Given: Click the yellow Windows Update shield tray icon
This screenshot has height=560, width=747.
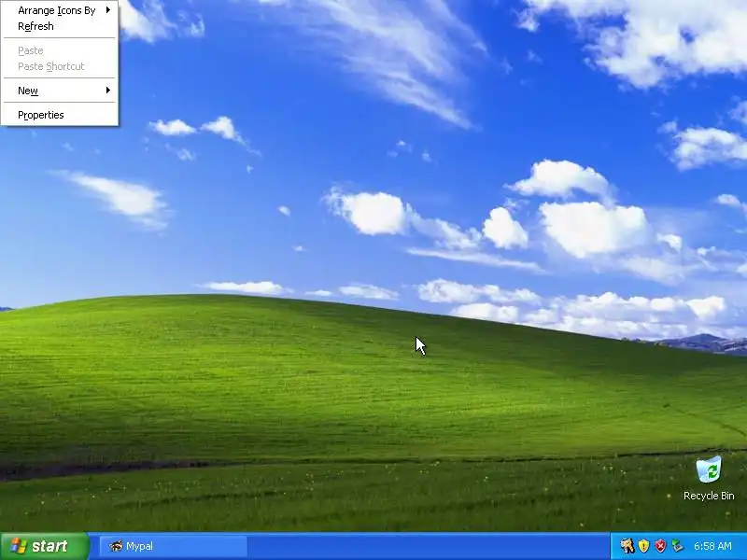Looking at the screenshot, I should point(643,546).
